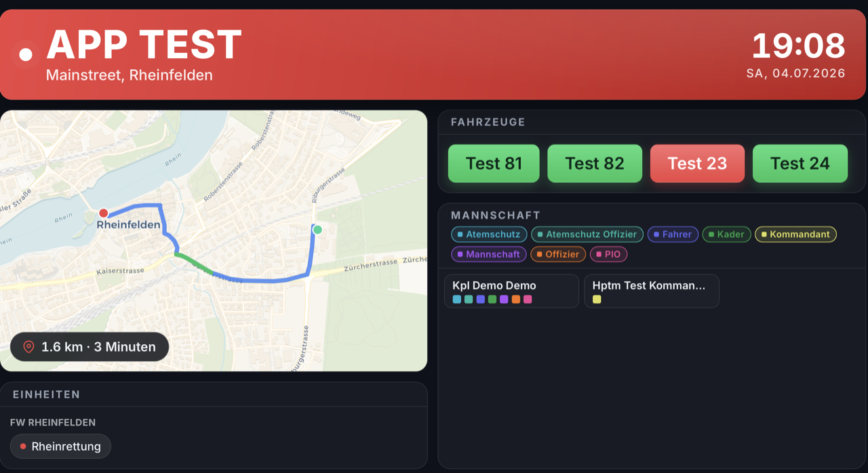This screenshot has width=868, height=473.
Task: Click the MANNSCHAFT section heading
Action: coord(496,215)
